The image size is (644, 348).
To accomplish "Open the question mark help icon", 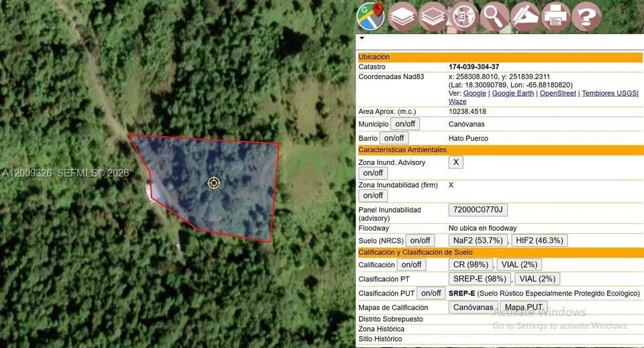I will click(586, 16).
